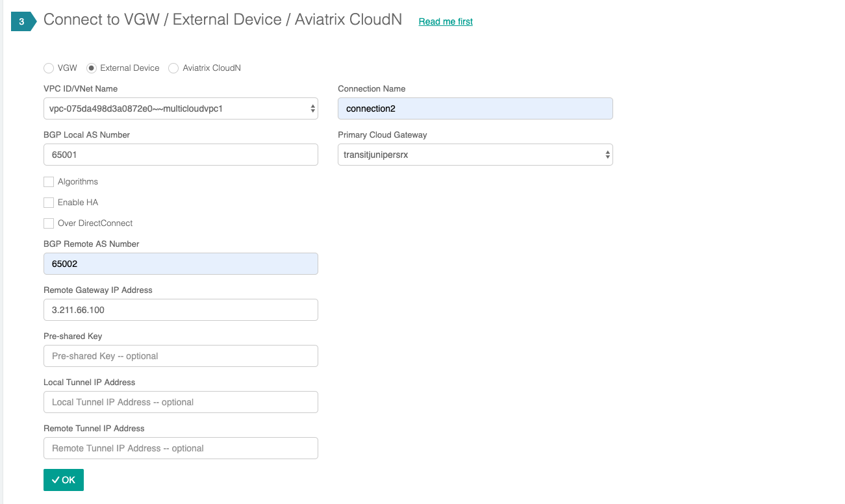Viewport: 845px width, 504px height.
Task: Choose the Aviatrix CloudN radio option
Action: pos(173,68)
